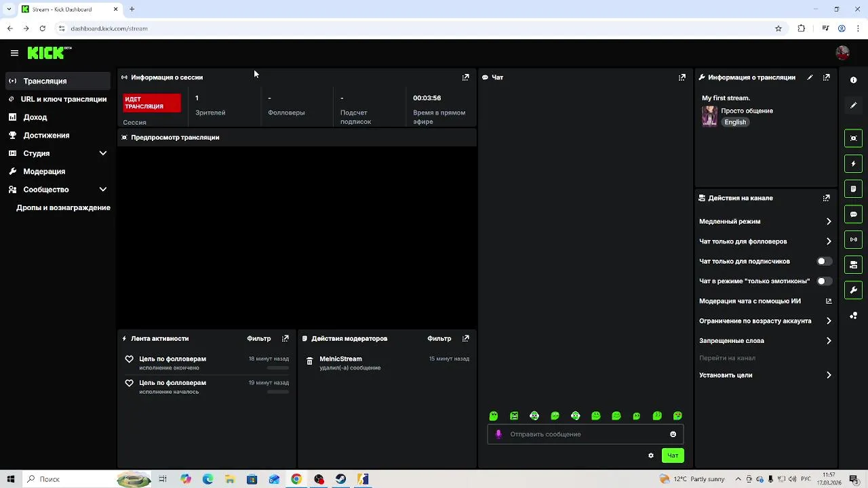Open the user avatar menu
Image resolution: width=868 pixels, height=488 pixels.
tap(842, 53)
